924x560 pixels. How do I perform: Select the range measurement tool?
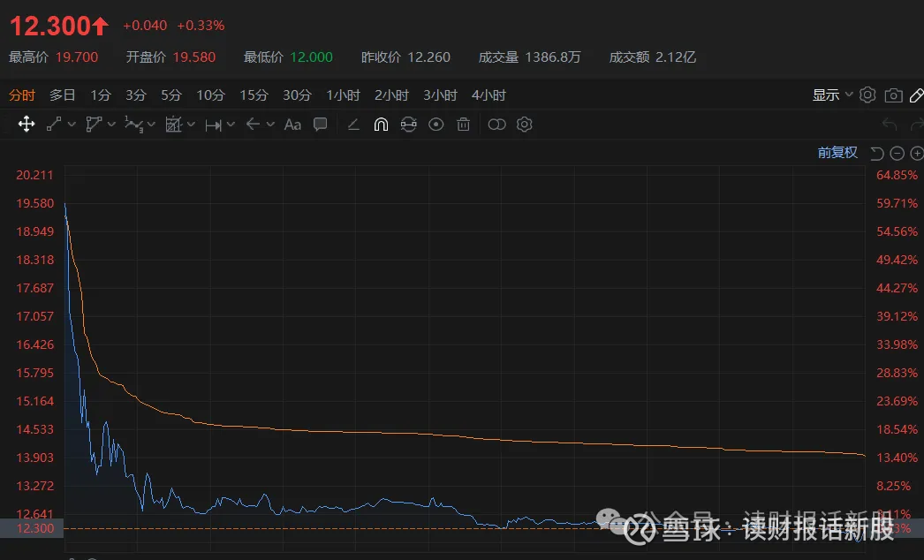tap(213, 125)
